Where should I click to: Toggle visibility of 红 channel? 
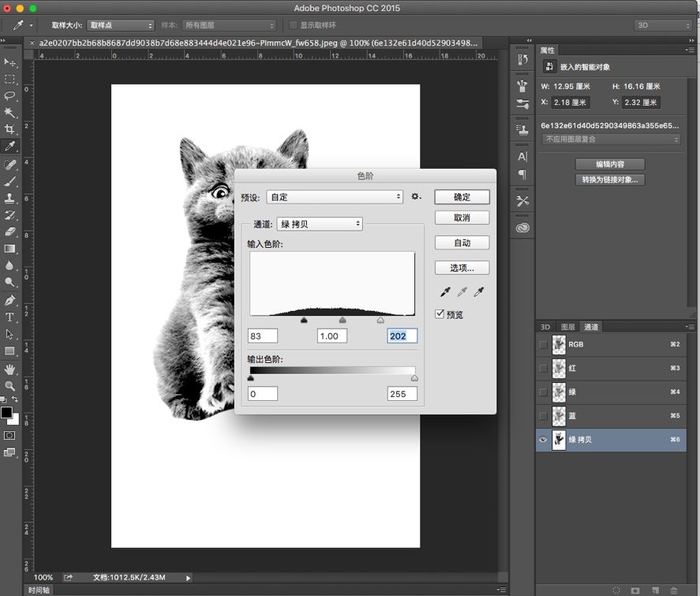(543, 369)
